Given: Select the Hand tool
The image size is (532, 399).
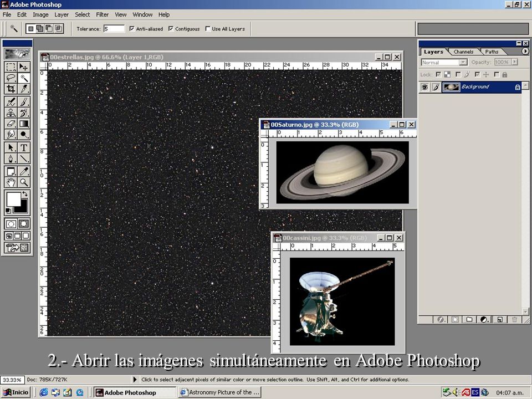Looking at the screenshot, I should [x=11, y=182].
